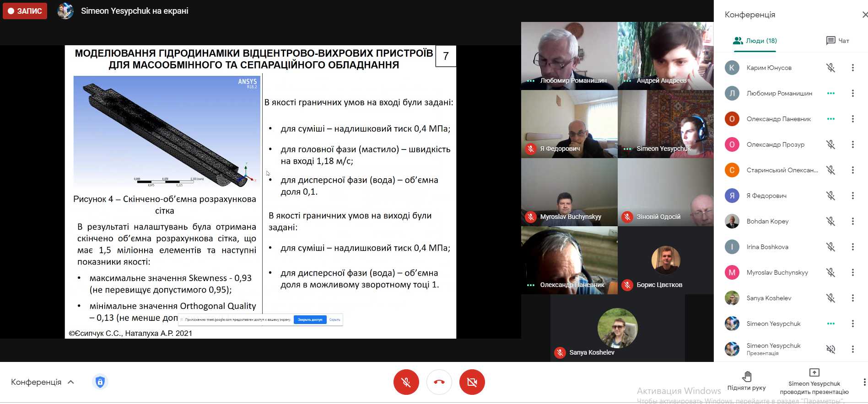
Task: Expand the Конференція details chevron
Action: pos(71,382)
